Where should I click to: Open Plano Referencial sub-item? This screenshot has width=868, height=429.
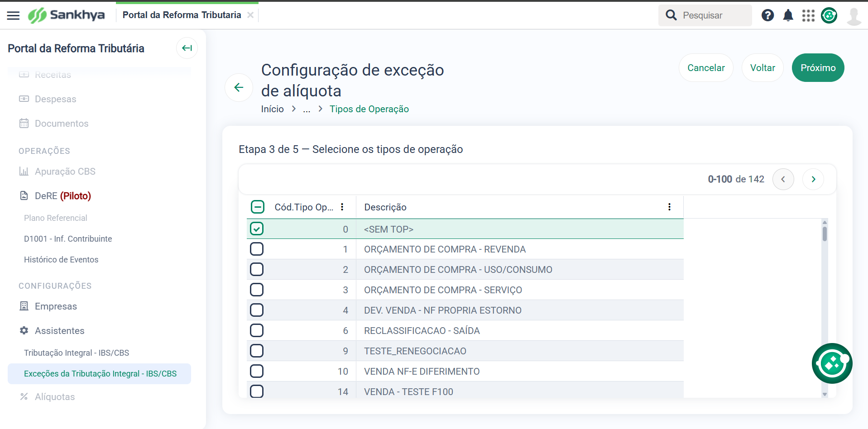tap(56, 218)
